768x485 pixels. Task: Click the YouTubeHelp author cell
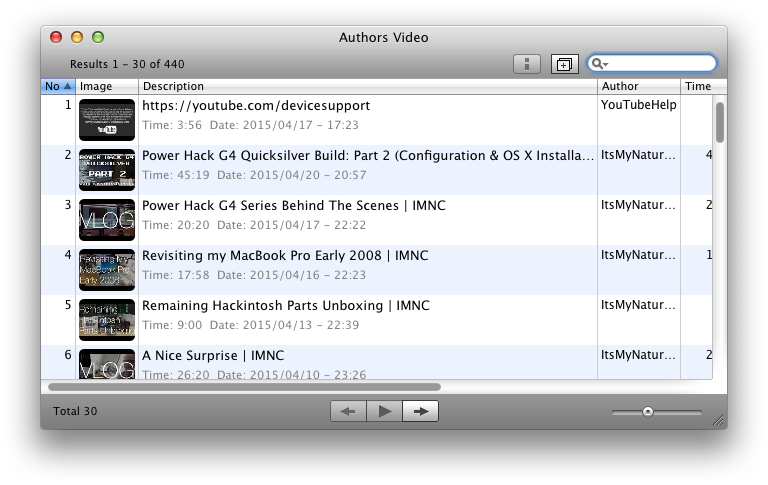tap(639, 105)
